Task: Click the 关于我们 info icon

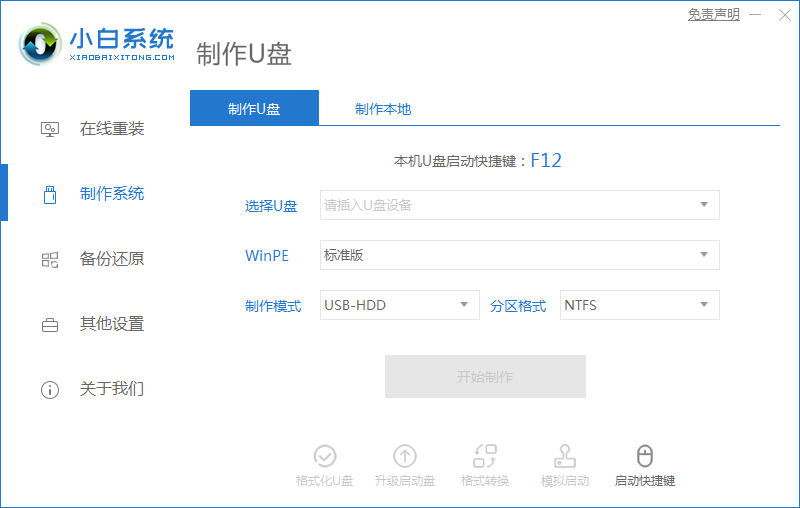Action: click(49, 390)
